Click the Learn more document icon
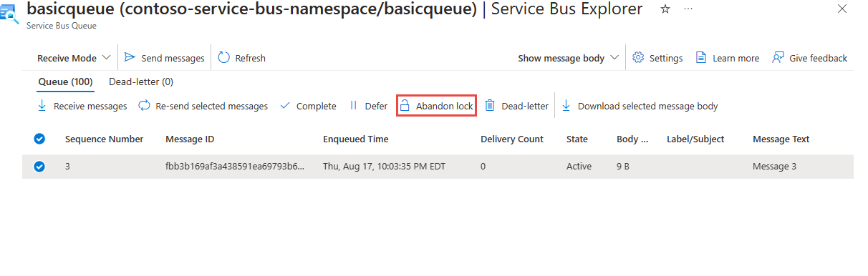This screenshot has height=276, width=868. (x=701, y=58)
